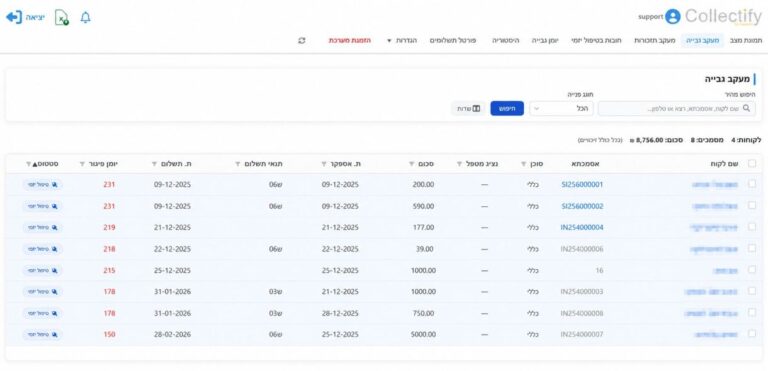Click the delay days value 150
This screenshot has width=768, height=371.
(x=109, y=334)
